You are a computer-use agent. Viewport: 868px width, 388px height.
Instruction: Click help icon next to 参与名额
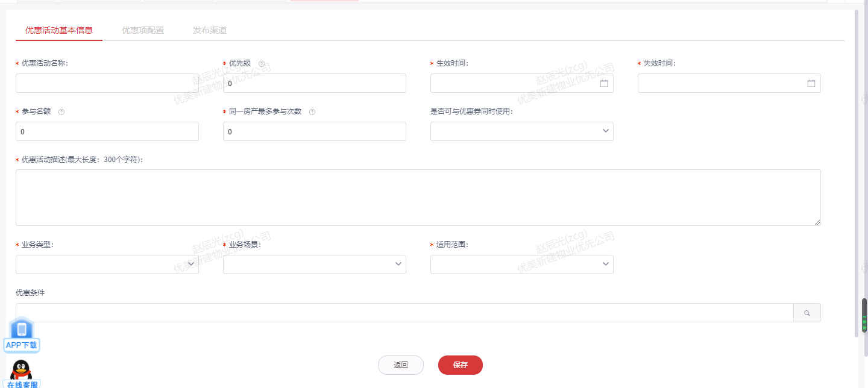pos(61,111)
